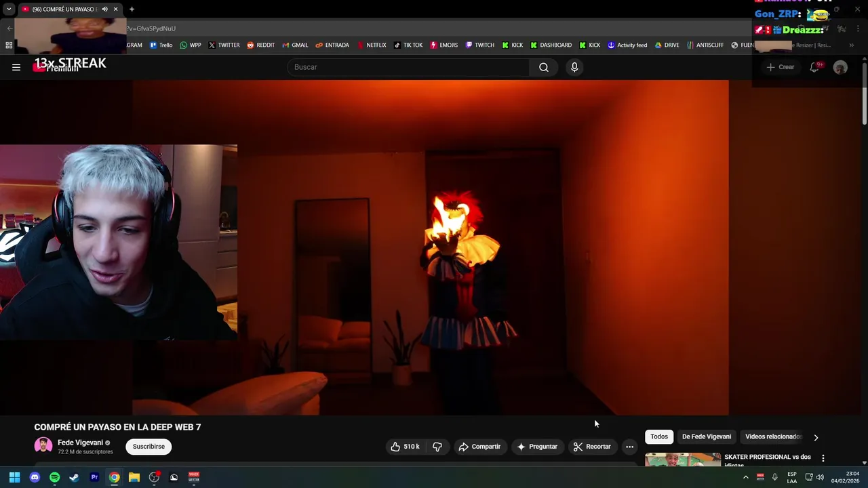Open a new browser tab

(x=132, y=9)
